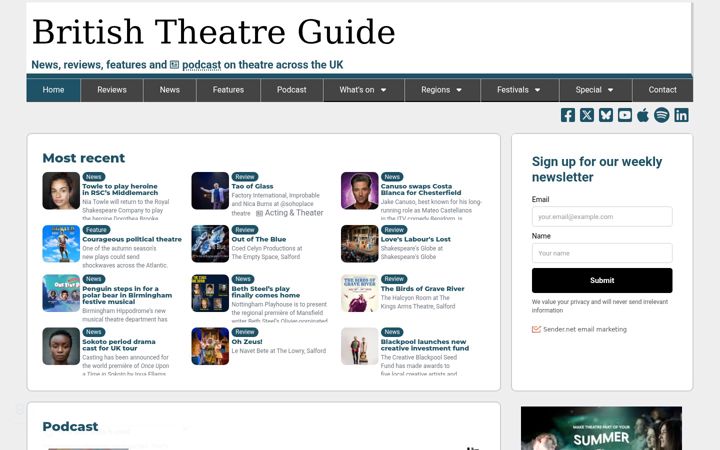The image size is (720, 450).
Task: Open the 'Oh Zeus!' review
Action: click(247, 342)
